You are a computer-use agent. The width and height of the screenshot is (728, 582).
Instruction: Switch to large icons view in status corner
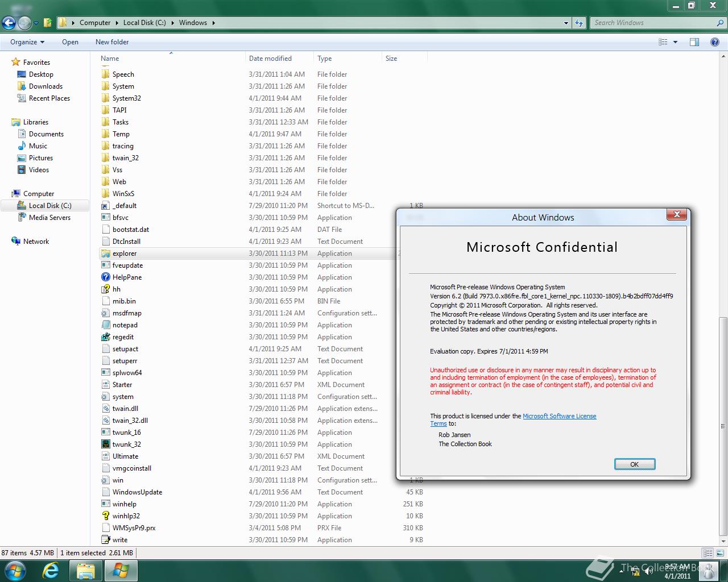[x=719, y=553]
